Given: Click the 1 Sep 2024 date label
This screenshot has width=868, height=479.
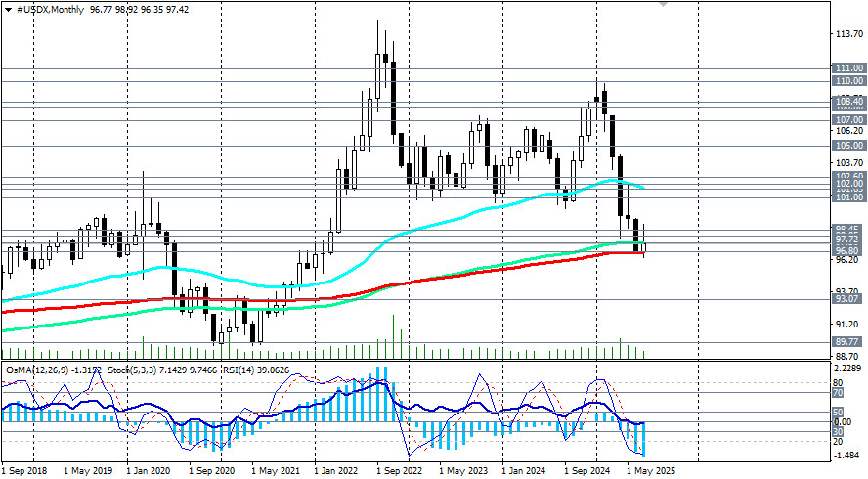Looking at the screenshot, I should (587, 471).
